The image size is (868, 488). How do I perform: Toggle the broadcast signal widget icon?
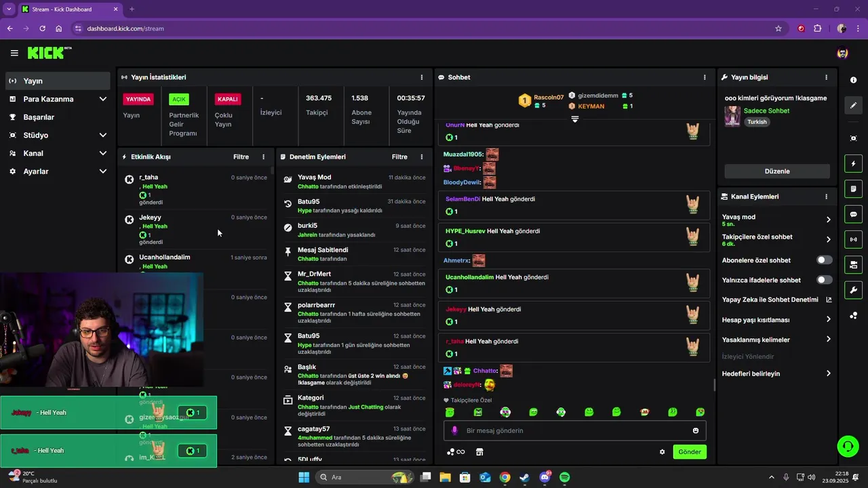pyautogui.click(x=853, y=239)
